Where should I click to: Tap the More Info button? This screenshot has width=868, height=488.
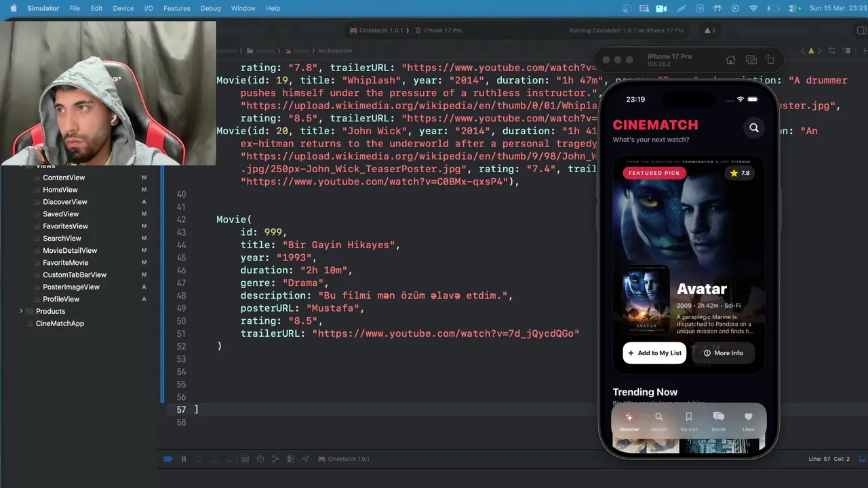(x=723, y=353)
